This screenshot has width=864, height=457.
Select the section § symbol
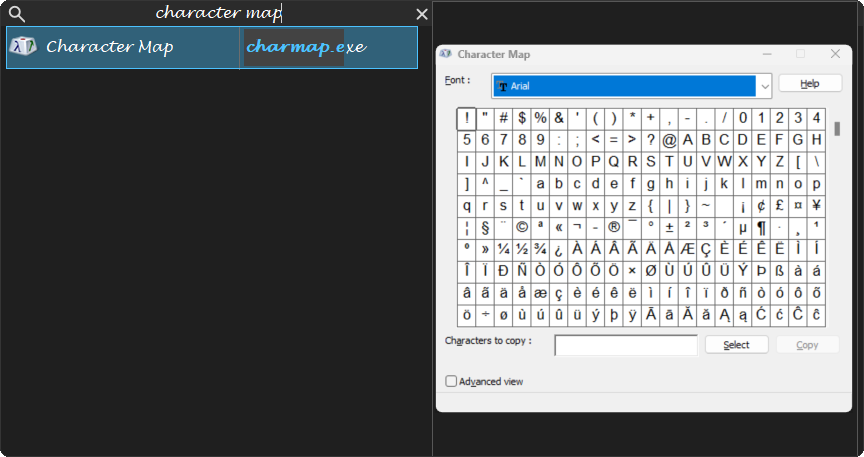485,228
